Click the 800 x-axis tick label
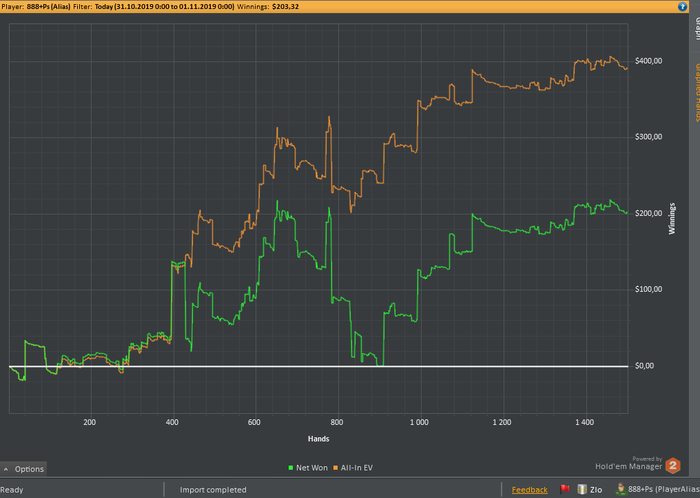This screenshot has height=498, width=700. [x=337, y=422]
